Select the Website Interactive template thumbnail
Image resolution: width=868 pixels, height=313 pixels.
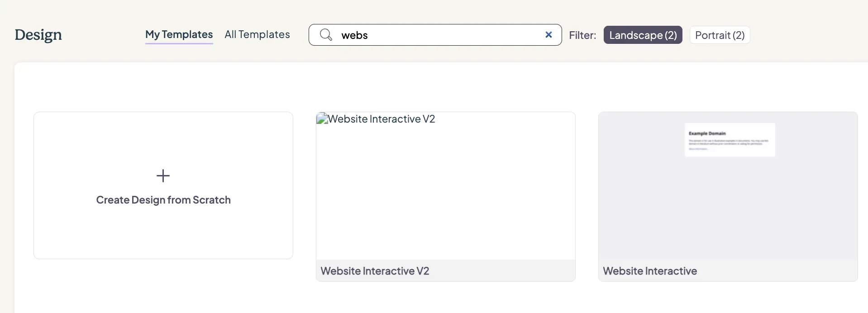728,186
